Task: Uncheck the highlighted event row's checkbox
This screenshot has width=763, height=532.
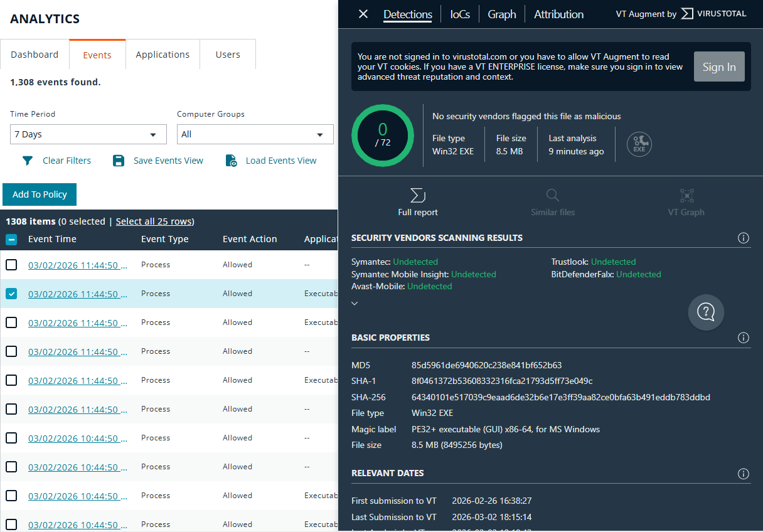Action: pyautogui.click(x=11, y=294)
